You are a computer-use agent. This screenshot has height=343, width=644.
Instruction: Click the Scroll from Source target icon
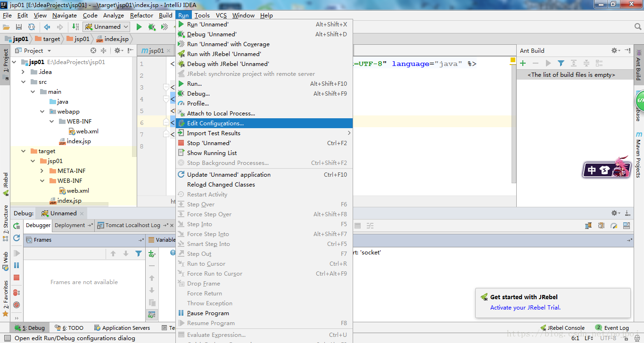click(93, 50)
